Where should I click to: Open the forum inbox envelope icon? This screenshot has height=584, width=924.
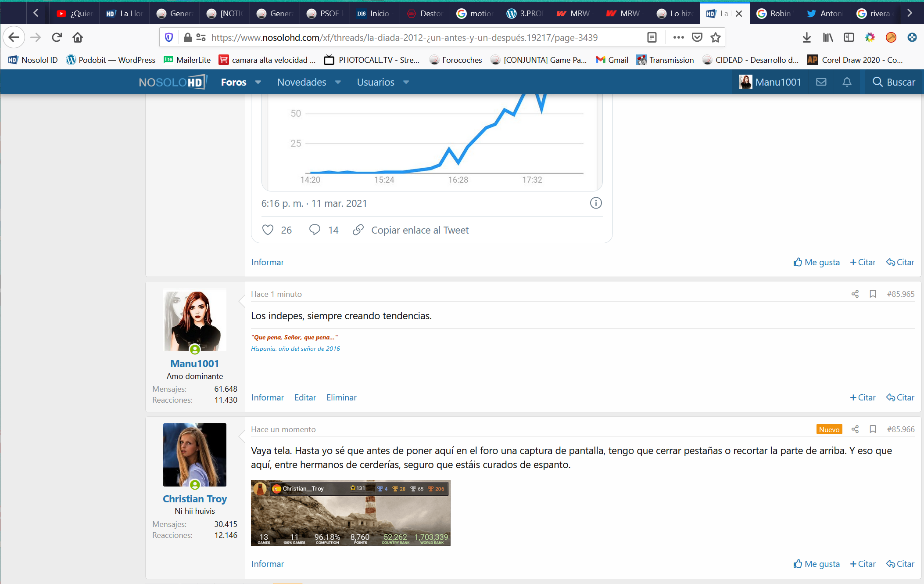coord(821,82)
